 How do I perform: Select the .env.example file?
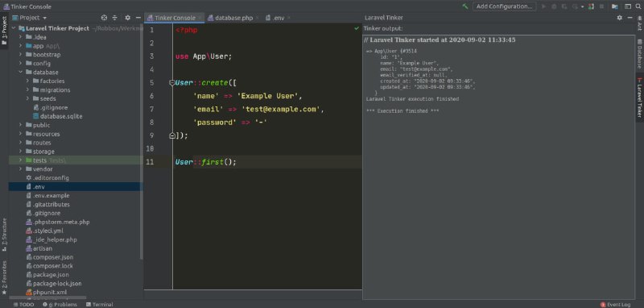[47, 196]
